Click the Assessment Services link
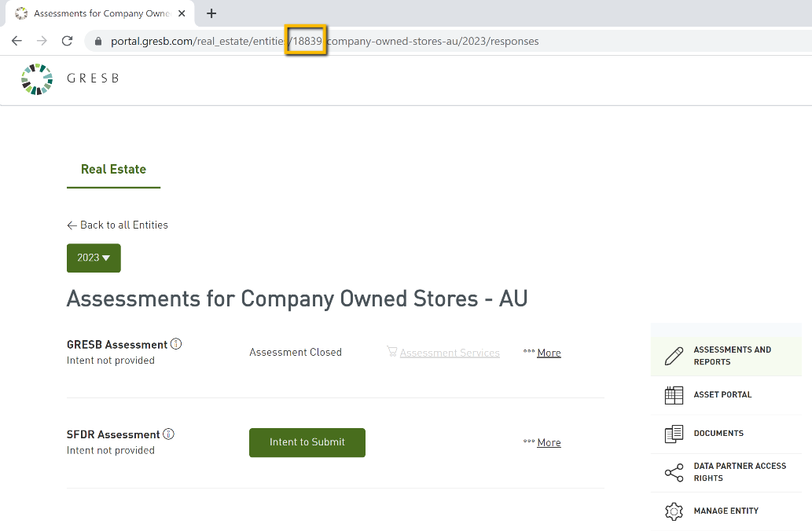 point(450,353)
